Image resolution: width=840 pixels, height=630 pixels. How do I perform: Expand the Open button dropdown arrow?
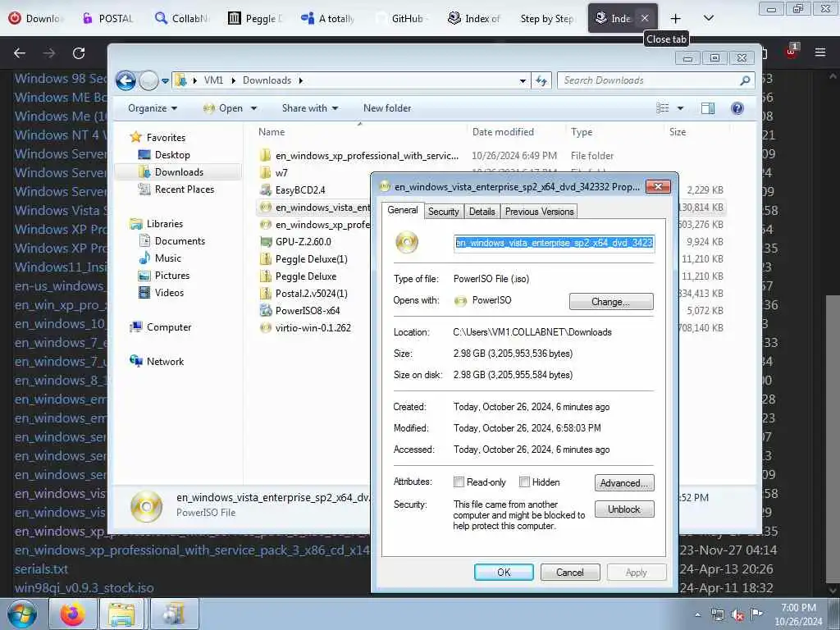coord(254,108)
